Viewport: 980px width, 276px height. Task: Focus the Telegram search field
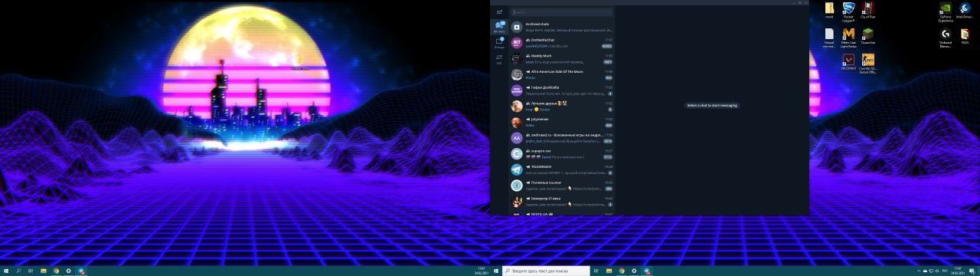click(x=563, y=12)
